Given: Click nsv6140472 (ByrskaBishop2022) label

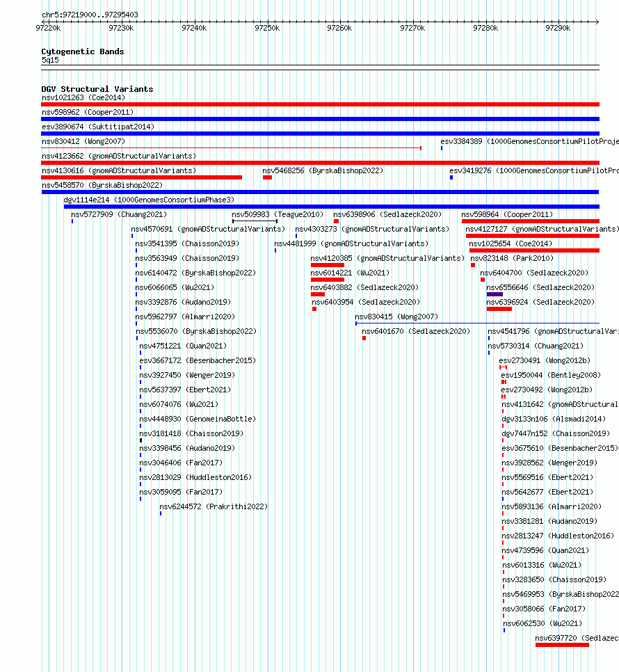Looking at the screenshot, I should pyautogui.click(x=195, y=273).
